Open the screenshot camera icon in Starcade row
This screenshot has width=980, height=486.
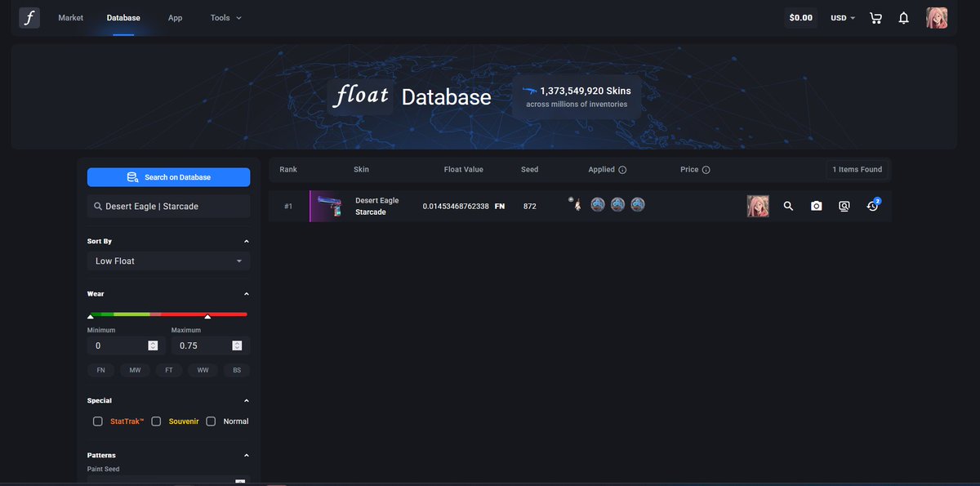click(x=816, y=207)
